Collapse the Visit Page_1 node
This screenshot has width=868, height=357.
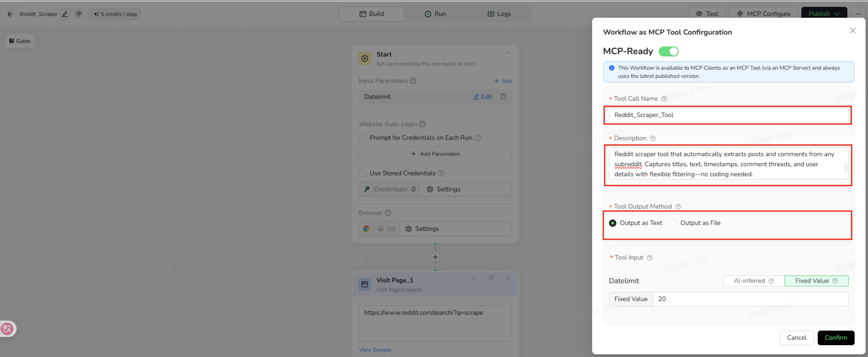[474, 279]
